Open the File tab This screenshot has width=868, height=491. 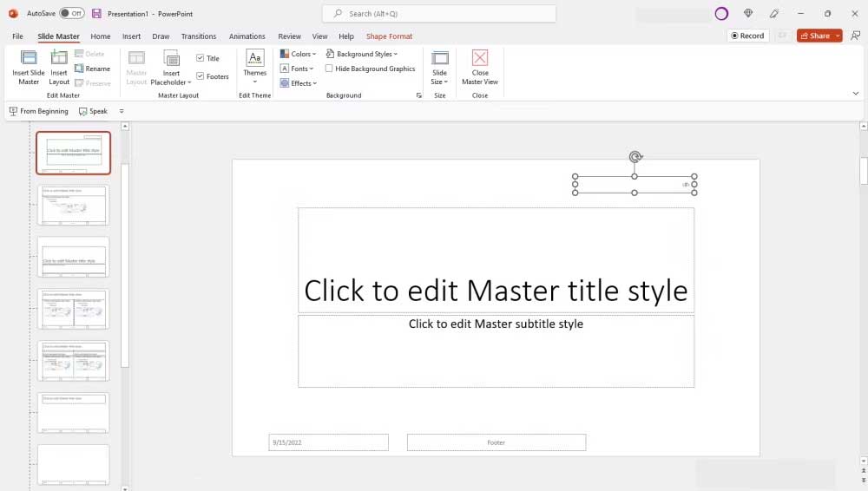pos(17,36)
